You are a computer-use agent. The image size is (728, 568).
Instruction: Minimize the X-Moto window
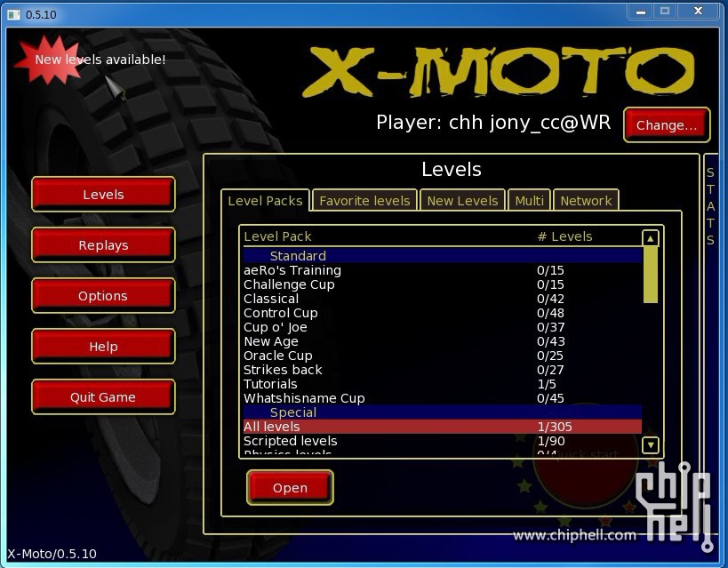tap(641, 12)
